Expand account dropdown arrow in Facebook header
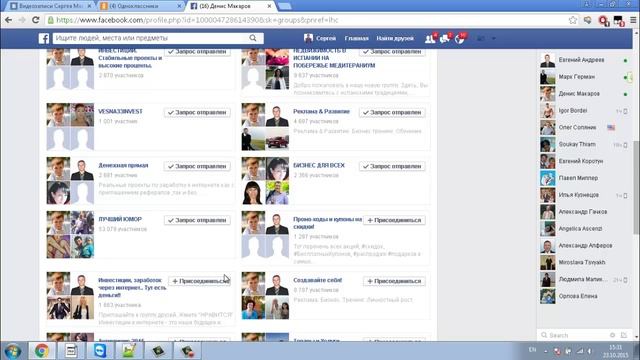 point(494,38)
